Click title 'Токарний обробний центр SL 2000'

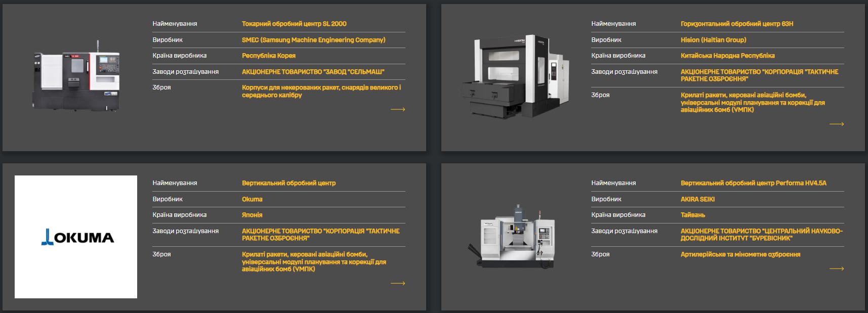tap(294, 24)
